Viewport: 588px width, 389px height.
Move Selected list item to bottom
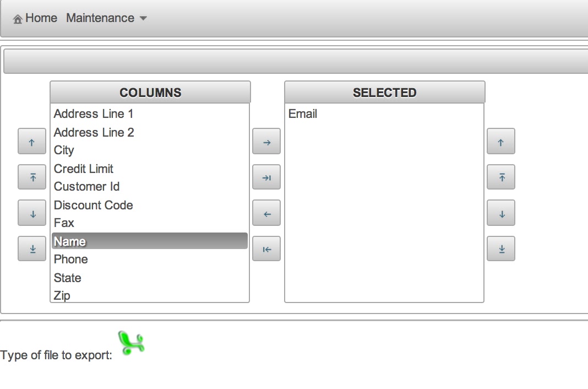tap(501, 250)
